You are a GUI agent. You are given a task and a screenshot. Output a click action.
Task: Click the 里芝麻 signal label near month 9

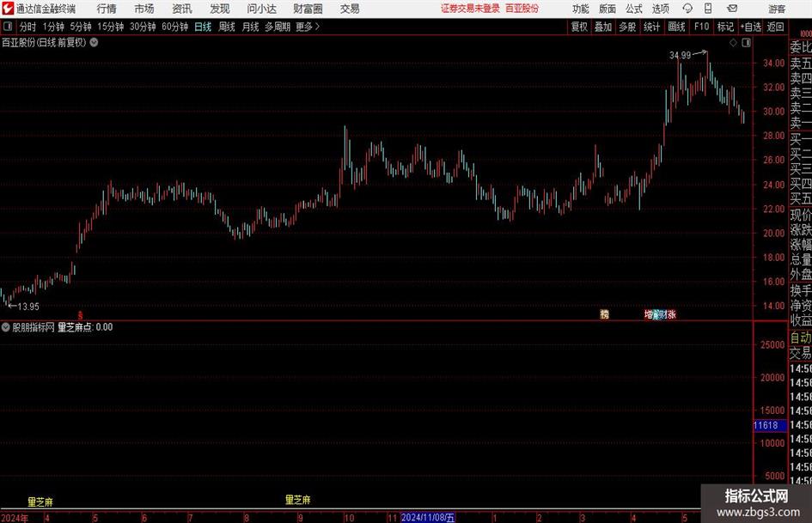tap(298, 500)
